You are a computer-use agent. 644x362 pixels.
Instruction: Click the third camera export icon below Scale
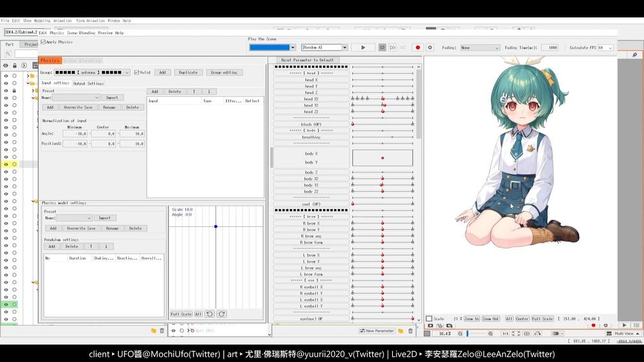[x=449, y=326]
